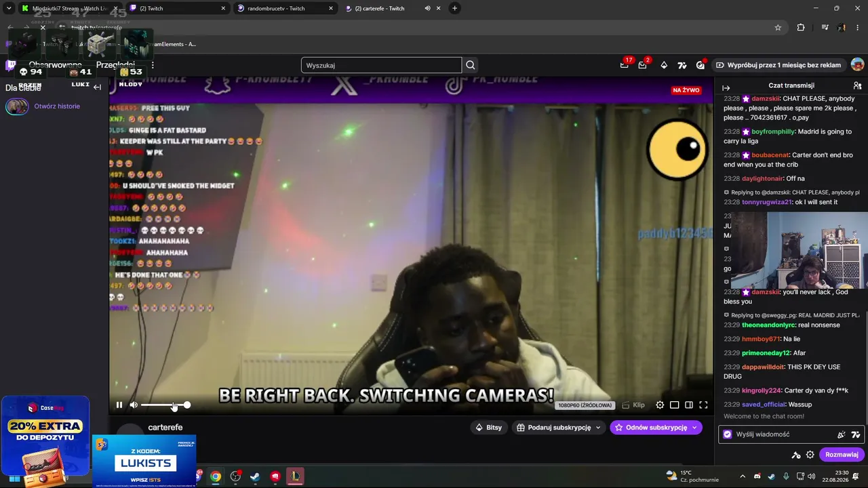Click chat username boubacenat
Image resolution: width=868 pixels, height=488 pixels.
[x=771, y=155]
